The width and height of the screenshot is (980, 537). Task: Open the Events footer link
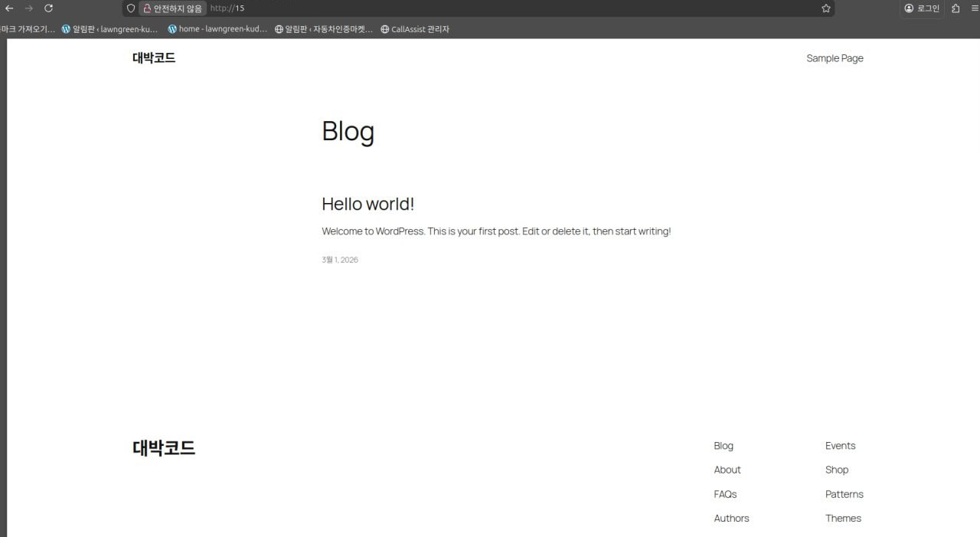point(840,446)
